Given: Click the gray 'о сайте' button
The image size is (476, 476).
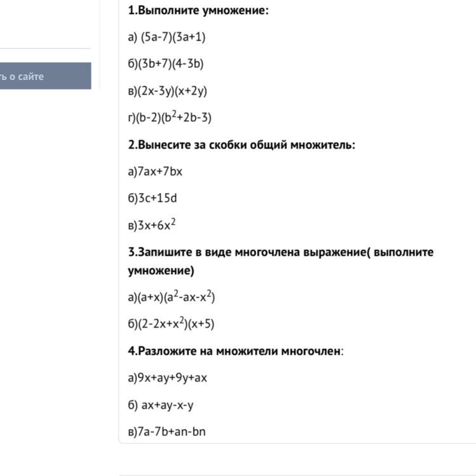Looking at the screenshot, I should pos(46,76).
